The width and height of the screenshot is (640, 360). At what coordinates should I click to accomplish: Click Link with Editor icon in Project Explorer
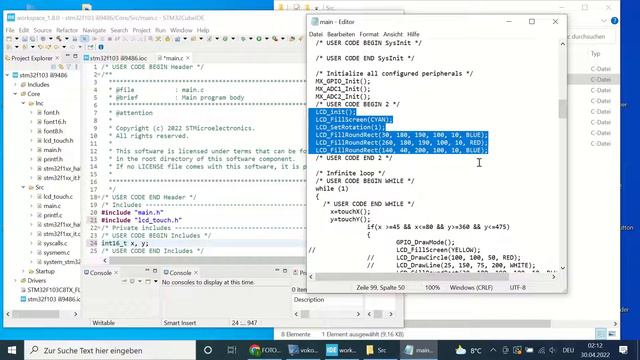click(x=61, y=67)
